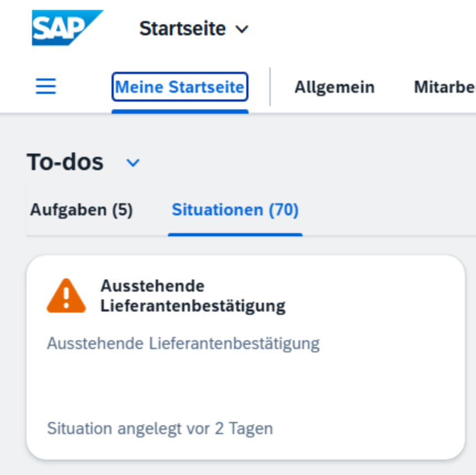Click the SAP logo
Screen dimensions: 476x475
(67, 28)
